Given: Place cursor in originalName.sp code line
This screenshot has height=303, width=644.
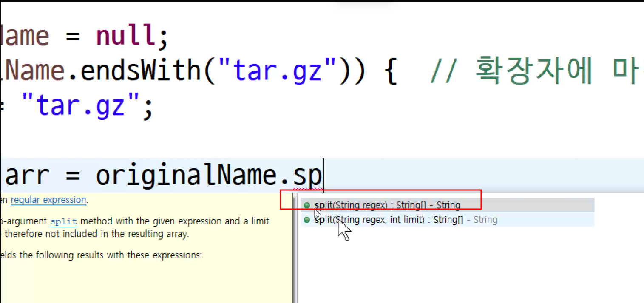Looking at the screenshot, I should [322, 176].
